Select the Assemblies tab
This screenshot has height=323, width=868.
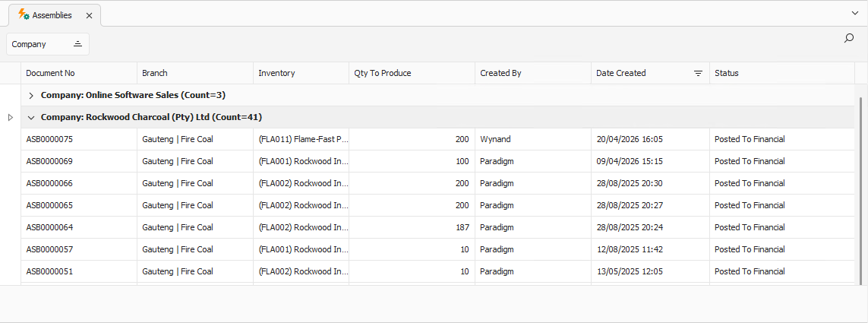pos(55,15)
